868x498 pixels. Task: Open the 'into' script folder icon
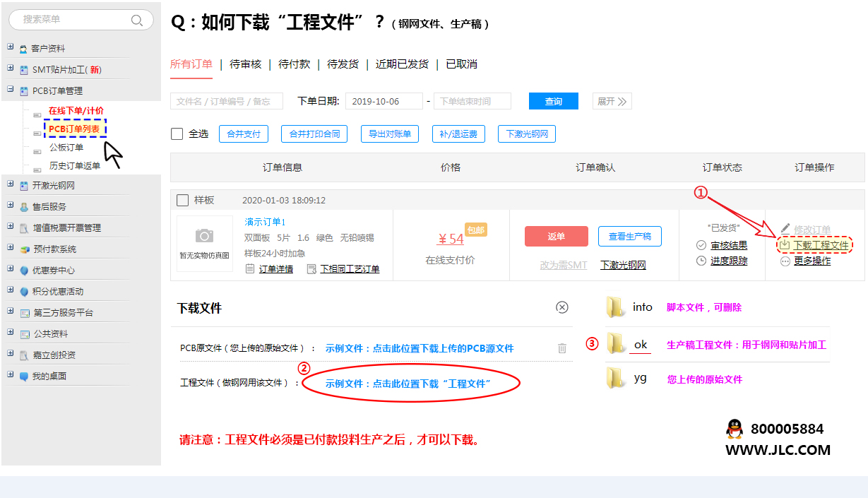coord(617,307)
